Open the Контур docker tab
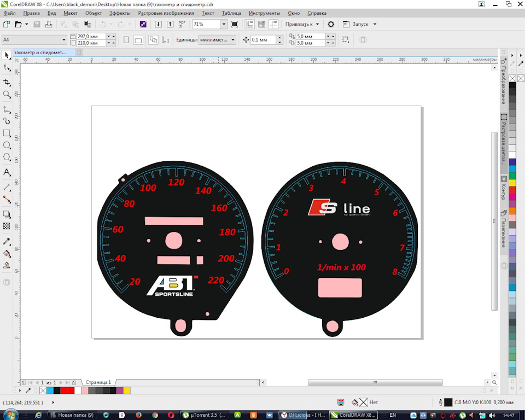Screen dimensions: 525x420 (x=503, y=189)
